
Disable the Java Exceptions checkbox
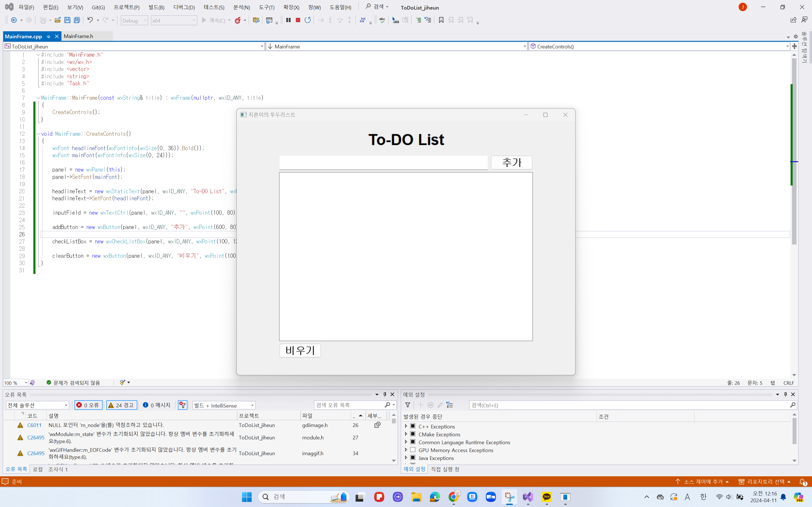(x=413, y=458)
